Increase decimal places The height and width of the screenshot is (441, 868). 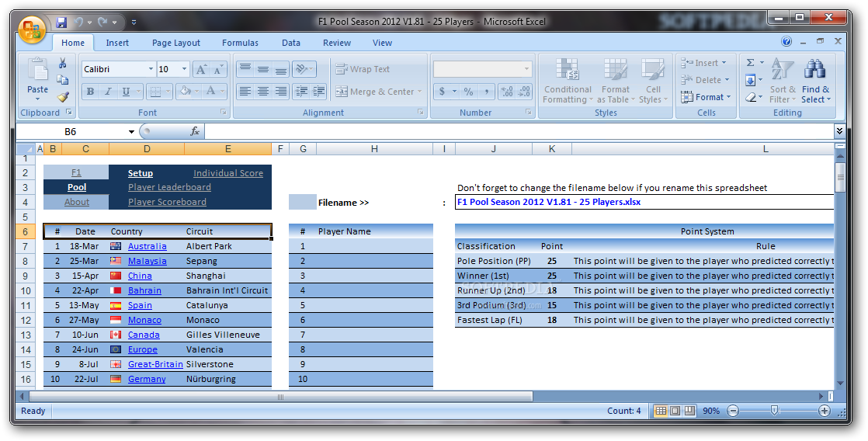[507, 92]
